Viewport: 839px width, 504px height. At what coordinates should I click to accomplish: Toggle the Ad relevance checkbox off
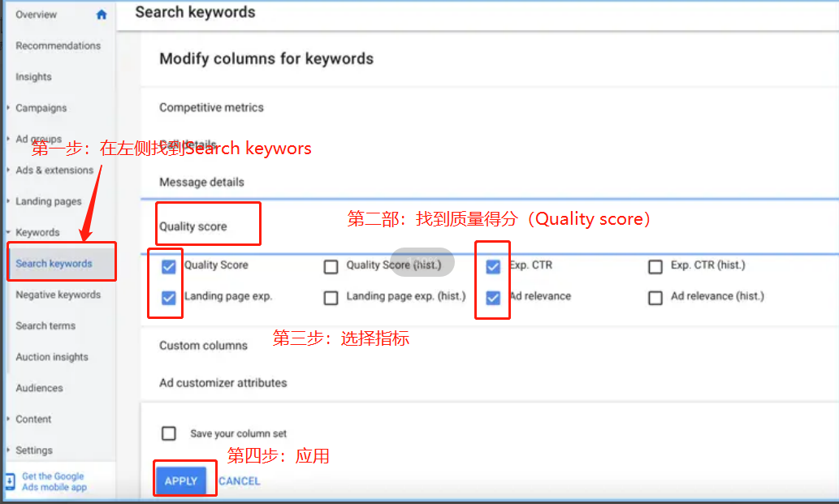[x=493, y=298]
